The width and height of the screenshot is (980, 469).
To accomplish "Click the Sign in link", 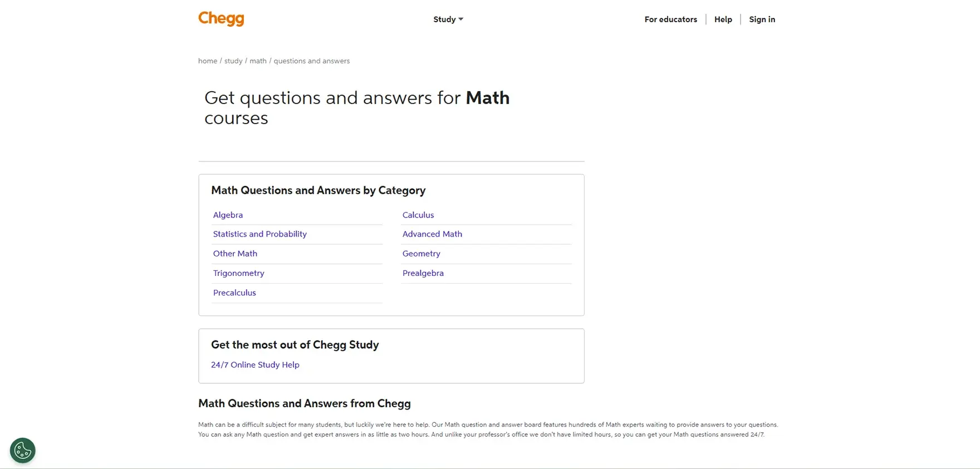I will click(x=762, y=19).
